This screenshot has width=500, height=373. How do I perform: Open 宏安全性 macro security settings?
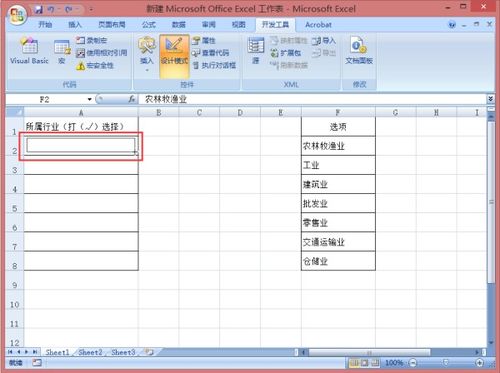click(x=95, y=65)
